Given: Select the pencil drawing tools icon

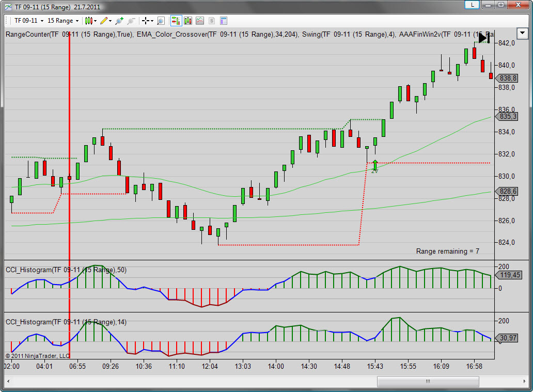Looking at the screenshot, I should [104, 21].
